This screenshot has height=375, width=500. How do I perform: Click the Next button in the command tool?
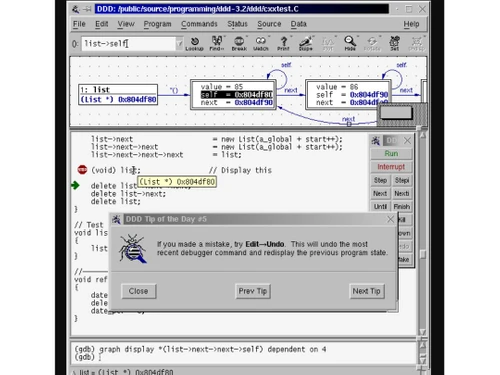pos(380,193)
